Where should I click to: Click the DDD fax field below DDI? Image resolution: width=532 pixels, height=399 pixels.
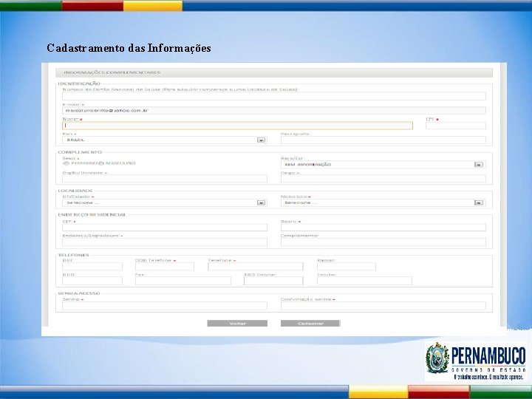click(92, 281)
